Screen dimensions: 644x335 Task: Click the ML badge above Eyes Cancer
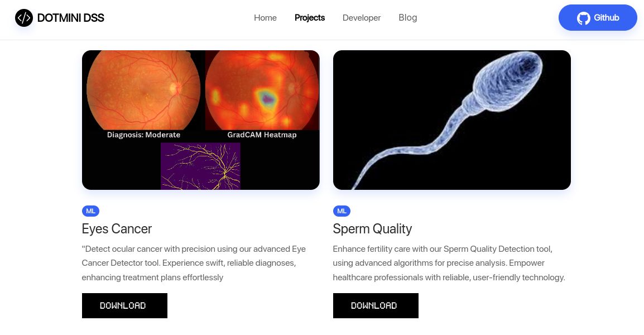[x=90, y=211]
